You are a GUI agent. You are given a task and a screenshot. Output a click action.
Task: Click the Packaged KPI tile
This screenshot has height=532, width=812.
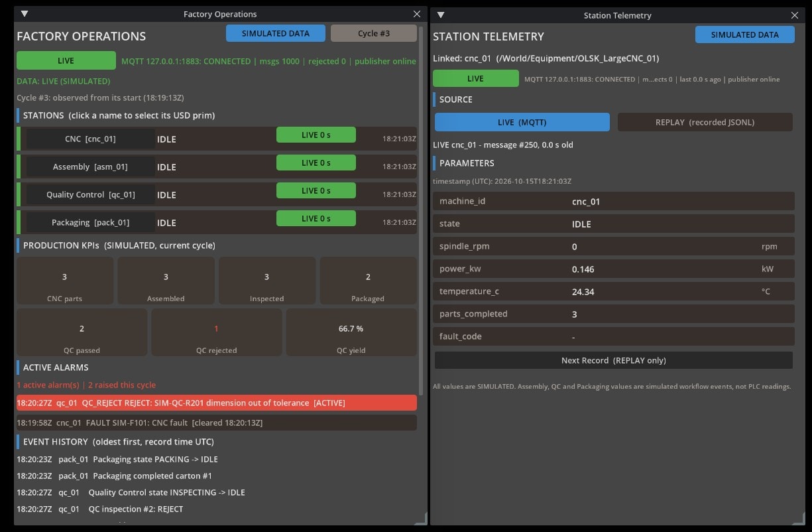[369, 281]
